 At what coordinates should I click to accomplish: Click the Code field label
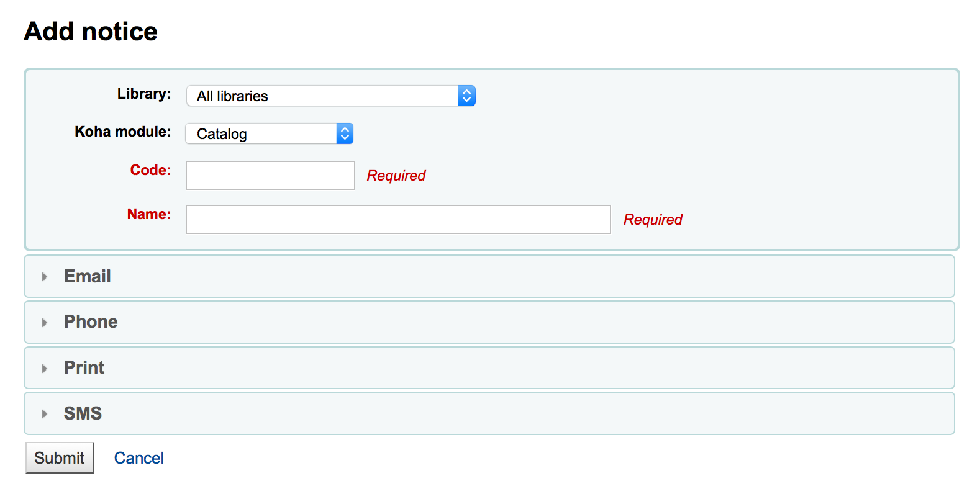tap(150, 170)
